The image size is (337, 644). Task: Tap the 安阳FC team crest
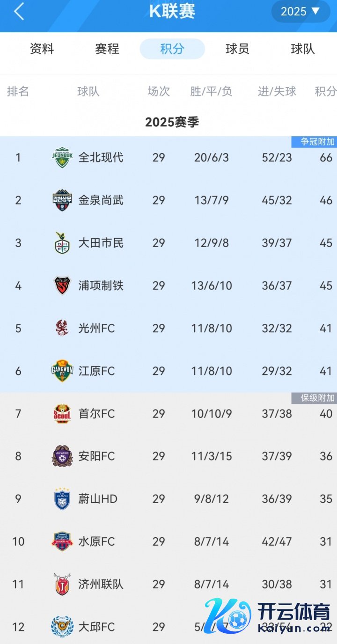pos(62,456)
